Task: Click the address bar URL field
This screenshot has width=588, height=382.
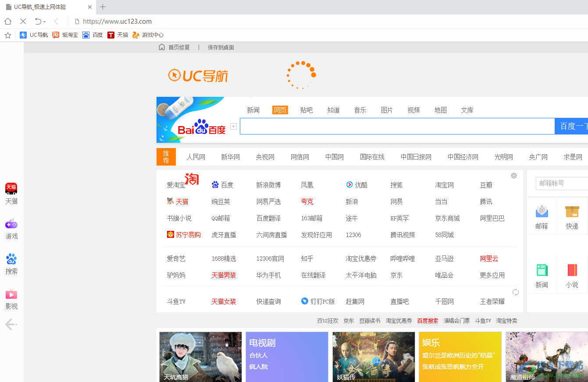Action: pos(117,21)
